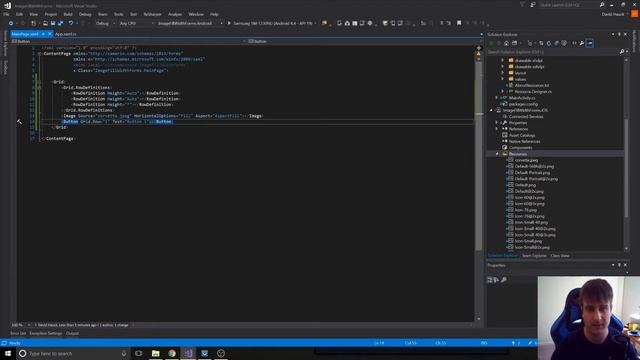Click the View Code icon in Solution Explorer
640x360 pixels.
click(x=574, y=43)
